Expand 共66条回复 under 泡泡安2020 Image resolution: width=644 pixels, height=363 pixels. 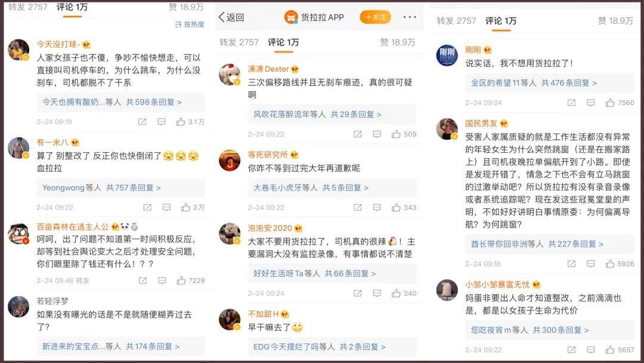pyautogui.click(x=350, y=273)
